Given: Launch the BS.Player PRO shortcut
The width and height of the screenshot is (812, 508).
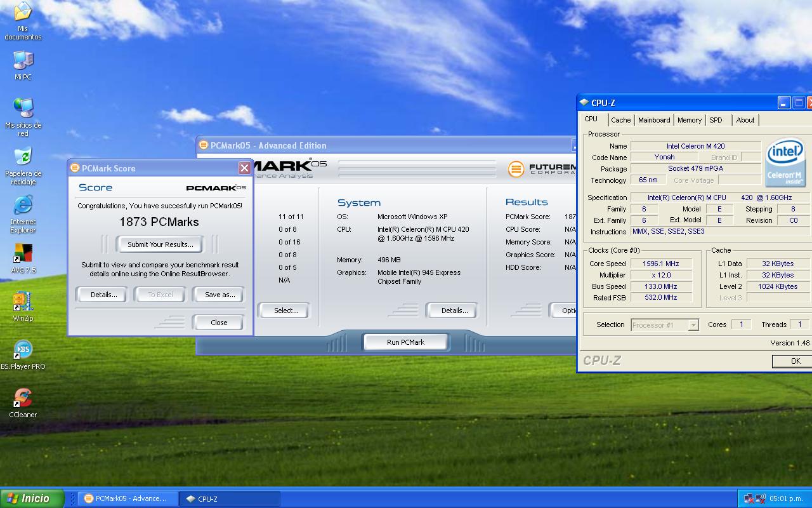Looking at the screenshot, I should 23,355.
